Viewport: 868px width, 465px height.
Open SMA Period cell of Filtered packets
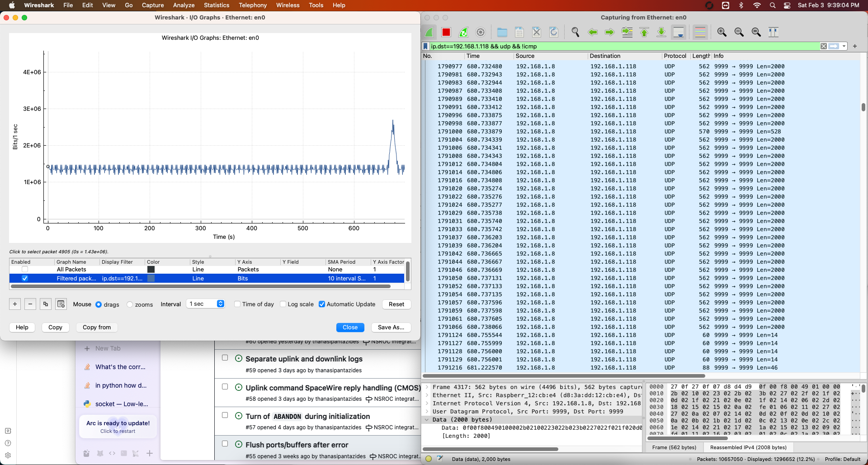click(x=347, y=279)
